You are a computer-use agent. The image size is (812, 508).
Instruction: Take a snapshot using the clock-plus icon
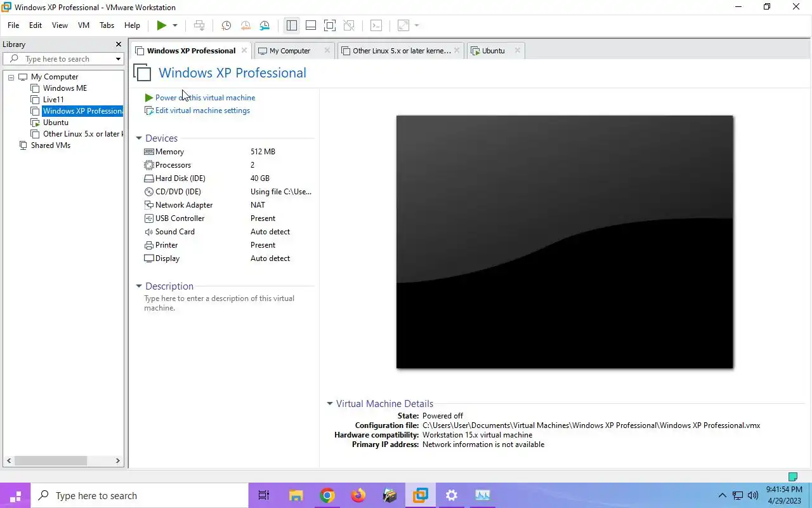coord(226,25)
